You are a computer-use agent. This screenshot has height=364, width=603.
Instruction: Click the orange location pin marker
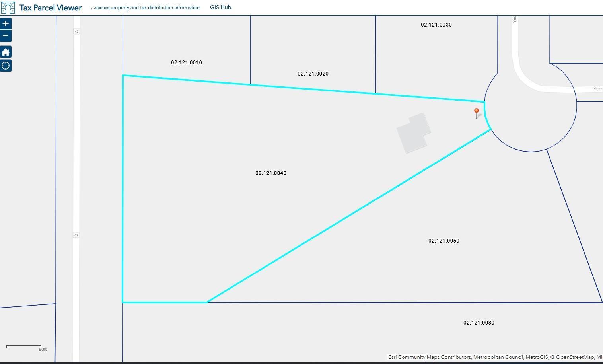coord(476,112)
